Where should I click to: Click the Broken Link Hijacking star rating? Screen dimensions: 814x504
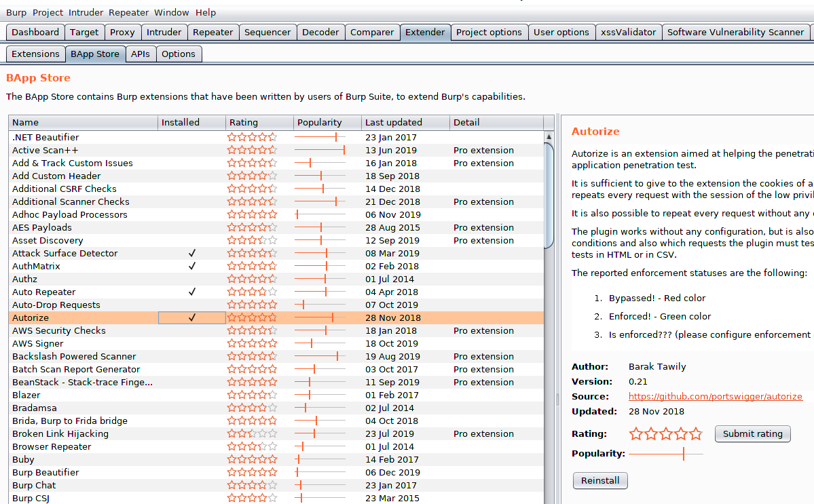point(253,434)
